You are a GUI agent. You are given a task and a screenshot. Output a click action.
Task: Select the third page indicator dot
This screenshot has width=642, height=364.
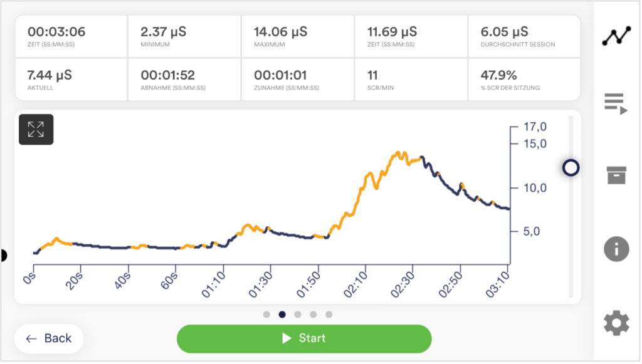[298, 315]
